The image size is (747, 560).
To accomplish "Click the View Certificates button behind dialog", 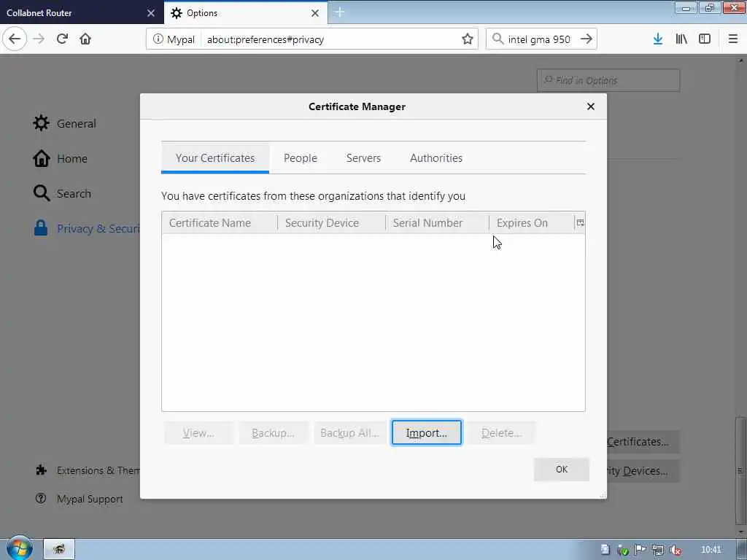I will (x=643, y=442).
